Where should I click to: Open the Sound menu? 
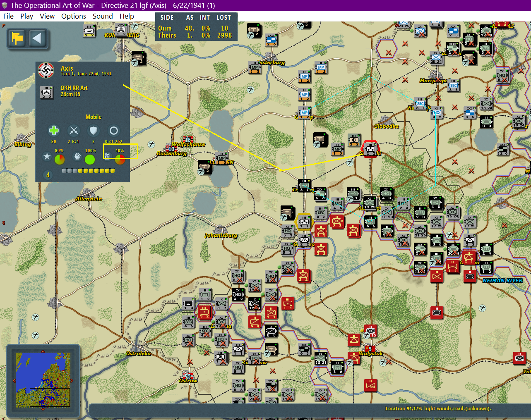[103, 16]
